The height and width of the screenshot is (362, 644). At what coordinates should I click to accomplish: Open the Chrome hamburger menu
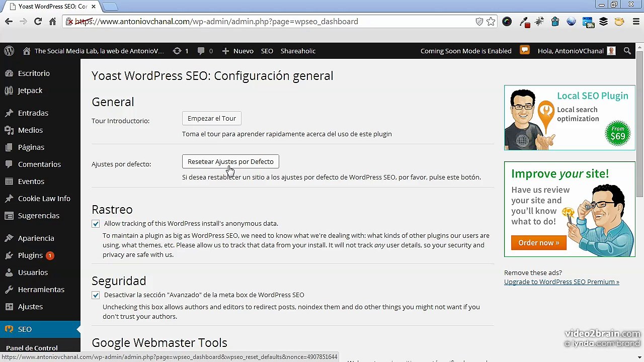(x=635, y=22)
